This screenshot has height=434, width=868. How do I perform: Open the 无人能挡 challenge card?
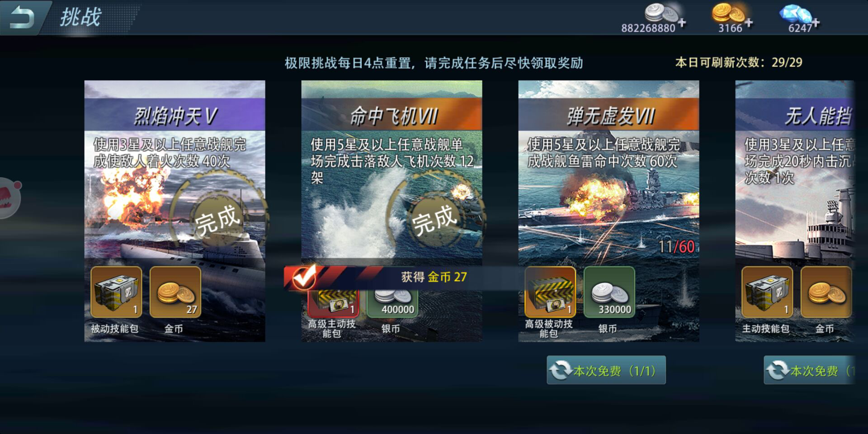tap(795, 211)
